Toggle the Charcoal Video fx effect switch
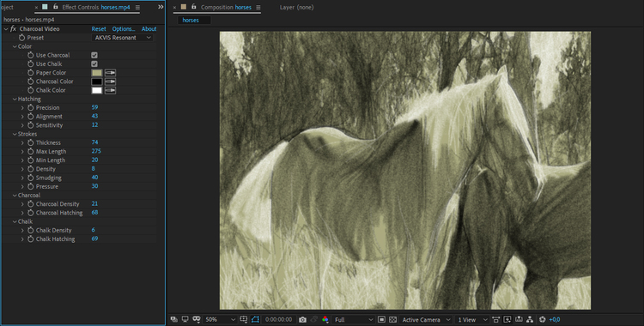 point(13,29)
